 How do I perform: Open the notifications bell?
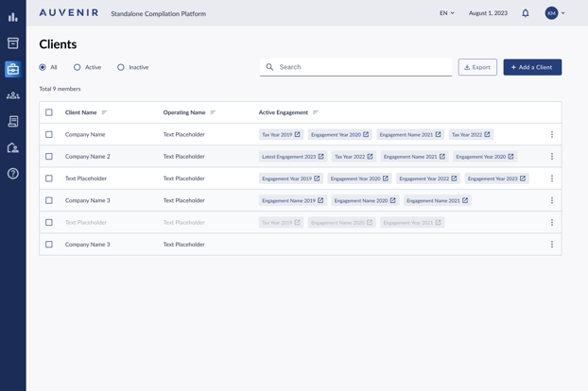point(526,13)
